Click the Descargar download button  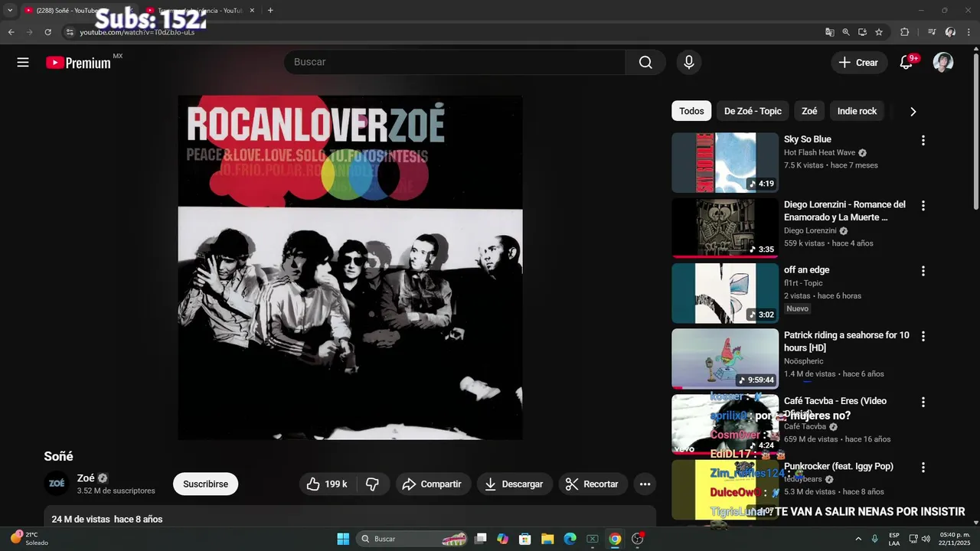[x=514, y=484]
